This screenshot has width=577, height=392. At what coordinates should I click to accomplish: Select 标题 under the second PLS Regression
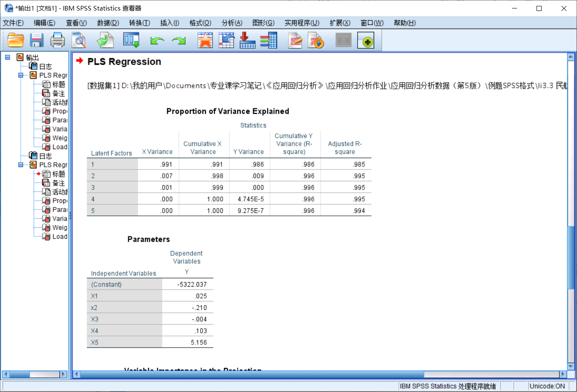point(59,173)
